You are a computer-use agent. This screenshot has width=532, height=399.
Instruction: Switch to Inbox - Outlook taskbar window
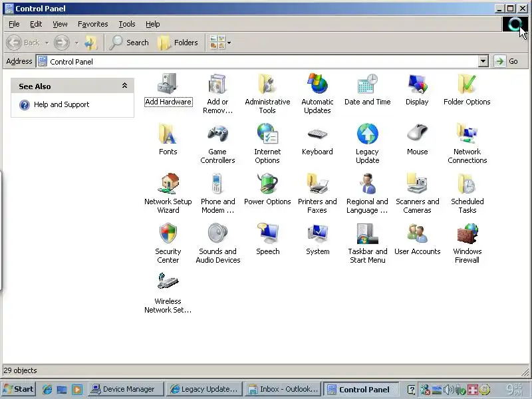click(x=283, y=389)
